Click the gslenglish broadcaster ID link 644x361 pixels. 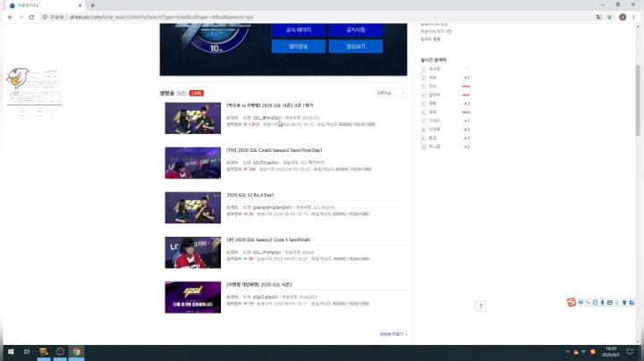(272, 207)
